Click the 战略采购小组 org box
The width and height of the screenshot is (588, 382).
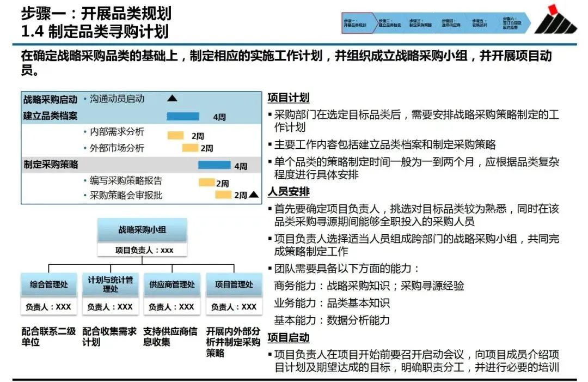pyautogui.click(x=142, y=229)
